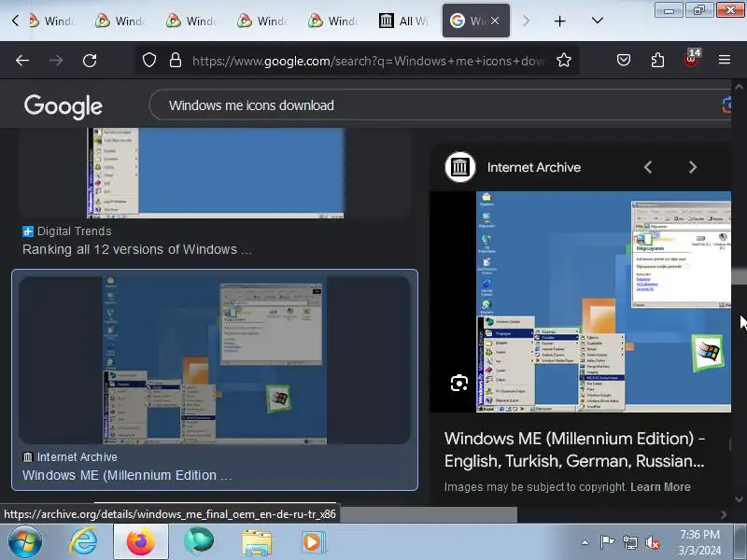Screen dimensions: 747x560
Task: Click the page vertical scrollbar thumb
Action: pos(739,276)
